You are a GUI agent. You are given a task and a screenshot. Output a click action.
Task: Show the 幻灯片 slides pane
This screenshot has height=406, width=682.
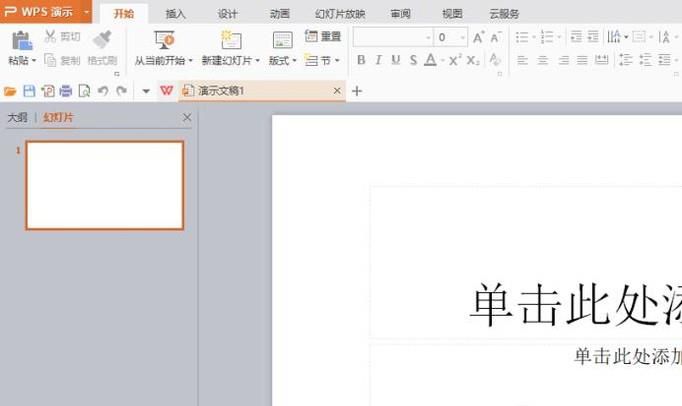[x=58, y=117]
